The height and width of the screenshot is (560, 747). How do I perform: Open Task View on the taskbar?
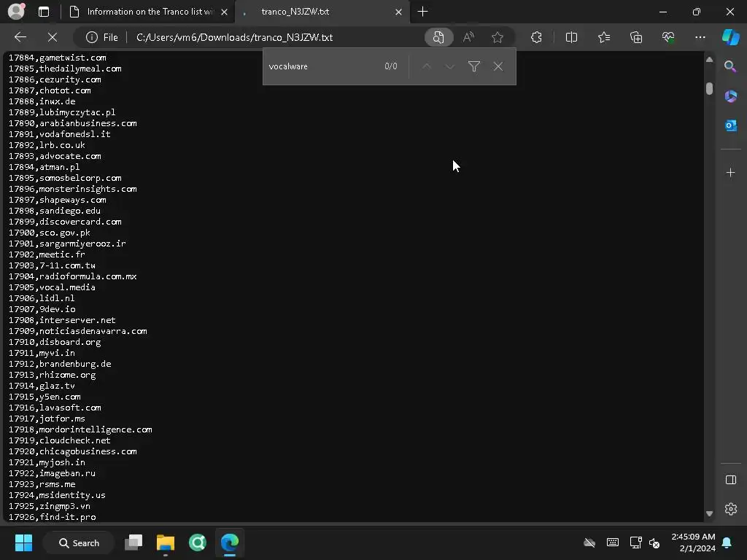pyautogui.click(x=133, y=542)
